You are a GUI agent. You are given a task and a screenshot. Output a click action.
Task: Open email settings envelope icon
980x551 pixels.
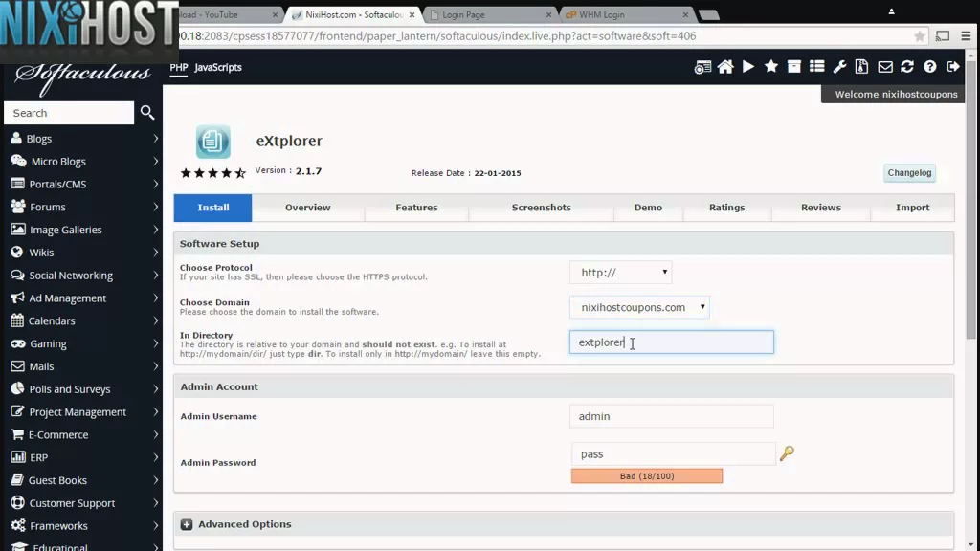[x=885, y=67]
